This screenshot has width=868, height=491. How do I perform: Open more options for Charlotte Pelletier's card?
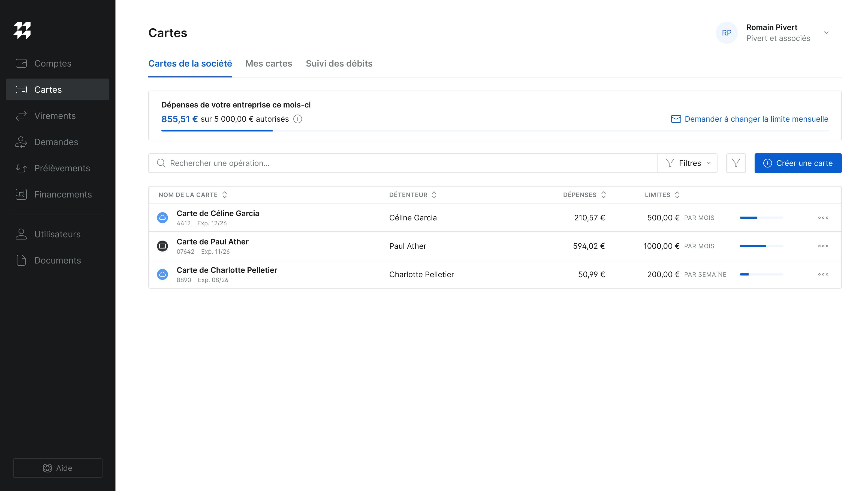tap(823, 274)
